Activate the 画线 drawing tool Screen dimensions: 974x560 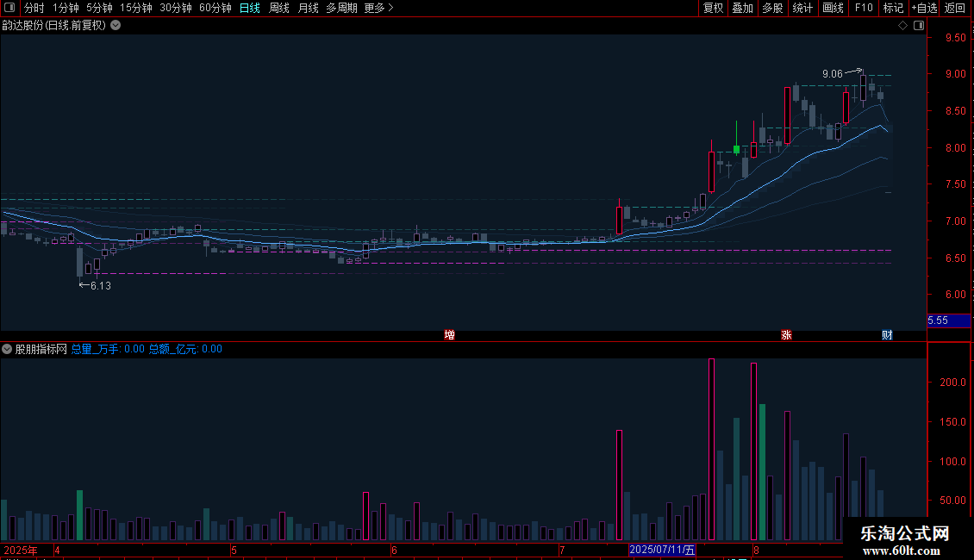pos(833,8)
